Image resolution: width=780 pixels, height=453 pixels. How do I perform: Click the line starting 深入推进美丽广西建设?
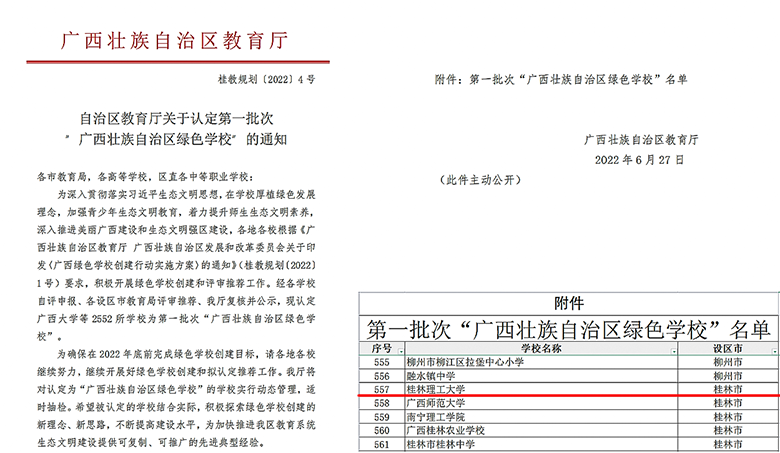176,230
